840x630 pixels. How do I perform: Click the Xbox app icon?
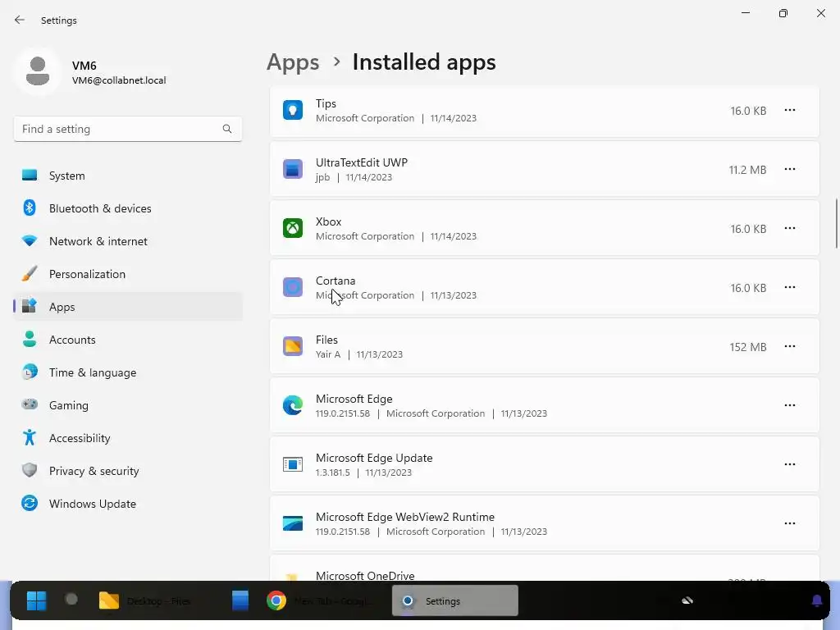point(293,228)
